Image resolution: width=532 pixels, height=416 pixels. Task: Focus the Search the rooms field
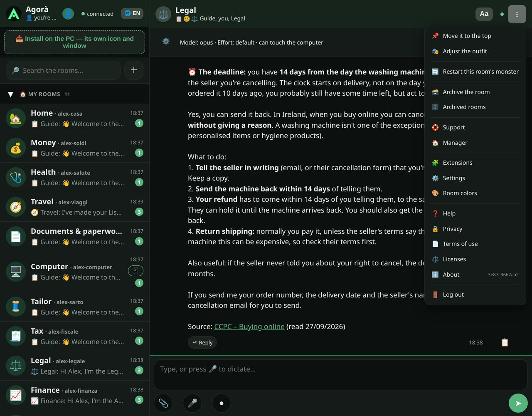[x=63, y=70]
